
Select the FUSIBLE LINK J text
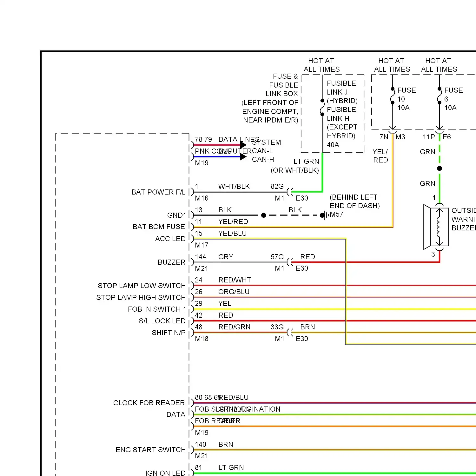[x=341, y=88]
